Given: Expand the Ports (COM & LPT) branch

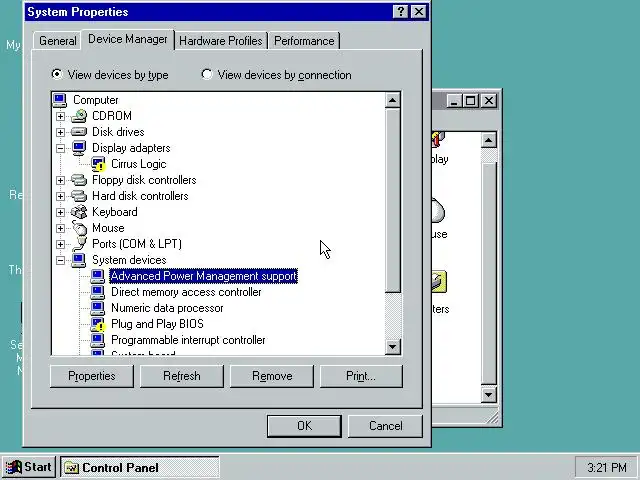Looking at the screenshot, I should 60,244.
